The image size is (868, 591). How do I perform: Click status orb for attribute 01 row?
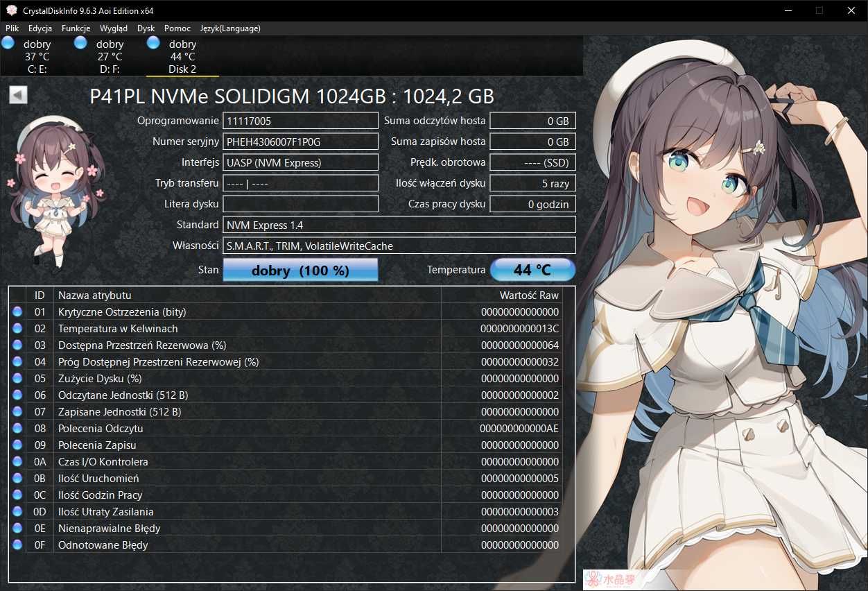click(x=17, y=311)
